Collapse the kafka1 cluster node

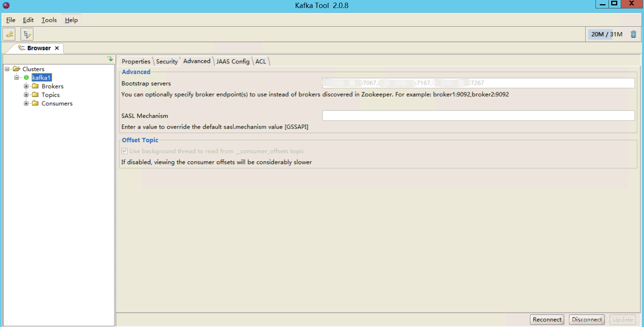pos(16,77)
